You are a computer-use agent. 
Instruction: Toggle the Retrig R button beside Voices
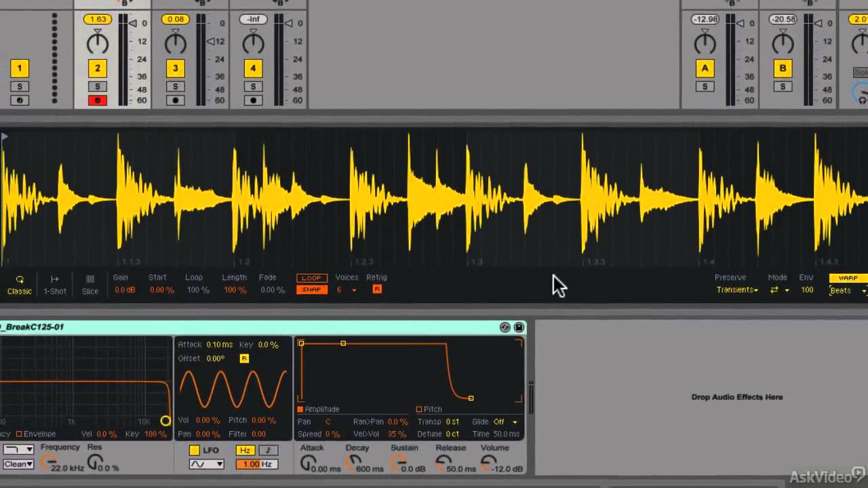point(377,289)
